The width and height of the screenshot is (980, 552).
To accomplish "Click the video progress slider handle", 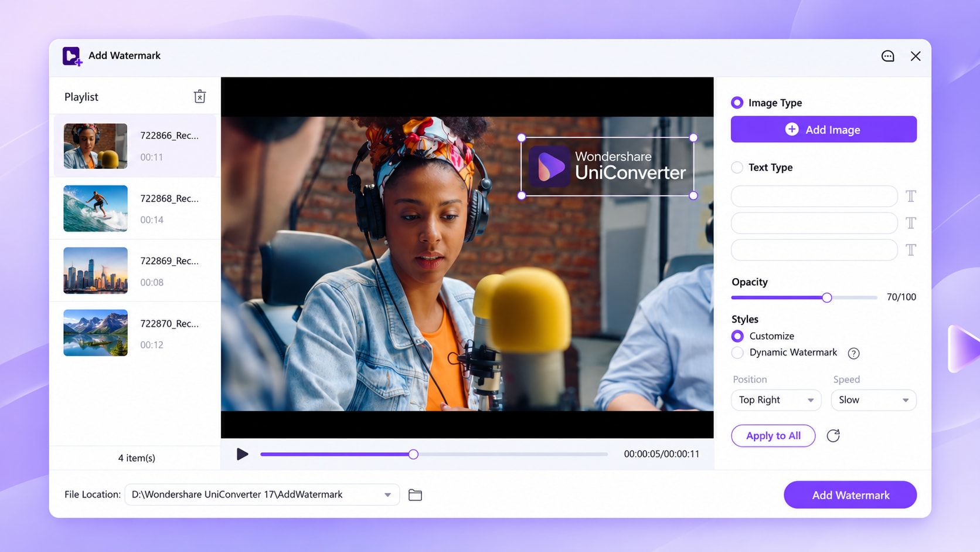I will tap(413, 454).
